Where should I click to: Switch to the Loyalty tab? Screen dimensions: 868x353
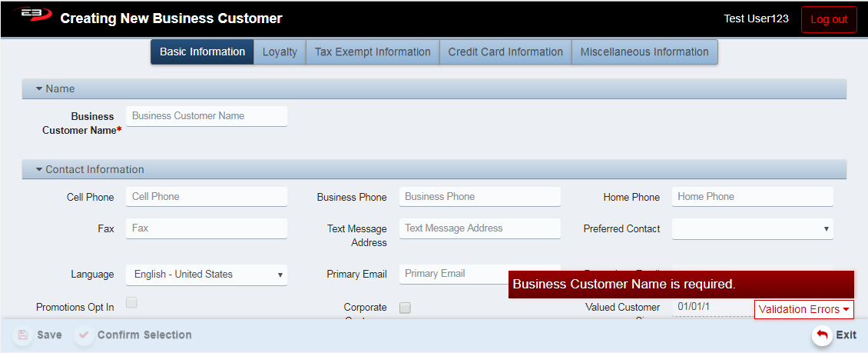(x=280, y=52)
